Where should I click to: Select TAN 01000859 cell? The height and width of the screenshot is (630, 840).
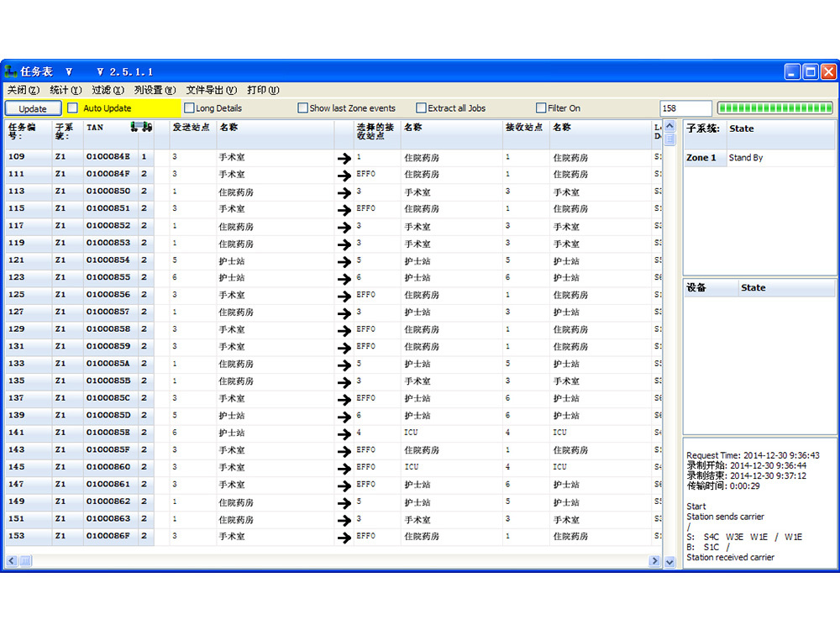[x=108, y=346]
